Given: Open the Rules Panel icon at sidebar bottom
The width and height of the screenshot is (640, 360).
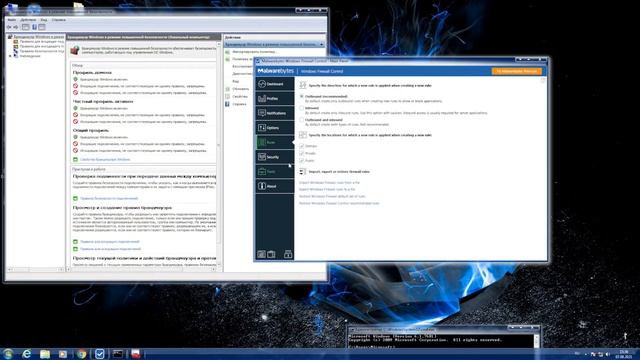Looking at the screenshot, I should [x=261, y=254].
